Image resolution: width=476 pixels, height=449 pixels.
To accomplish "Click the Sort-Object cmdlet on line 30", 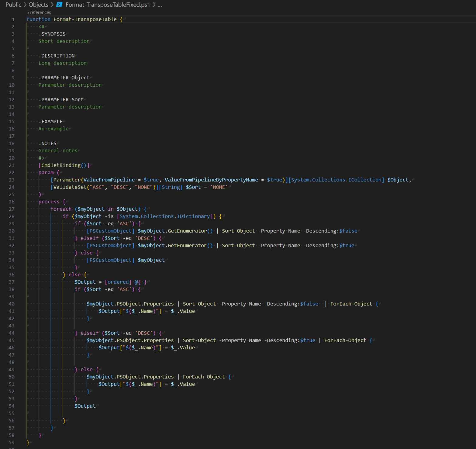I will (238, 230).
